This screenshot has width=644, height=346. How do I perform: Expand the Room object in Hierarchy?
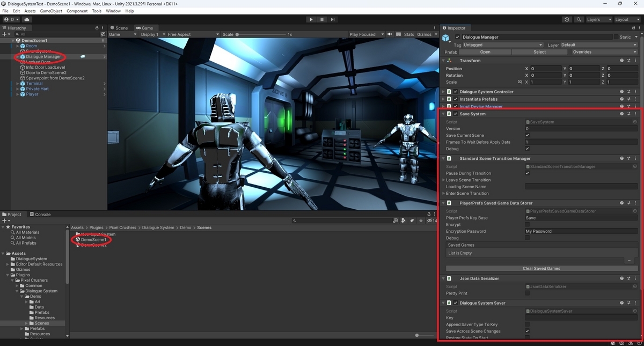tap(17, 46)
